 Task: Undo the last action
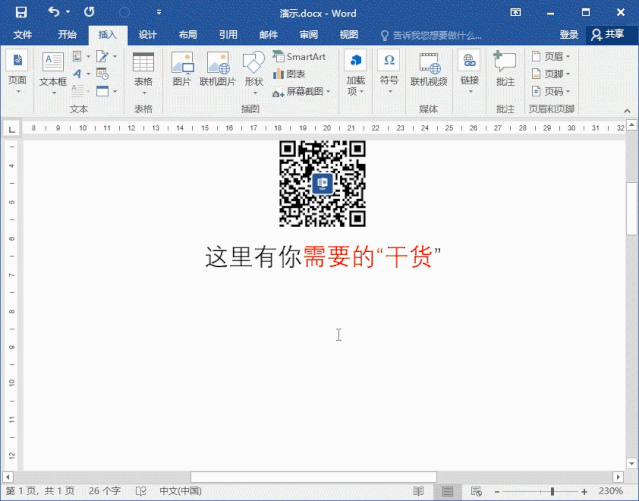coord(53,12)
